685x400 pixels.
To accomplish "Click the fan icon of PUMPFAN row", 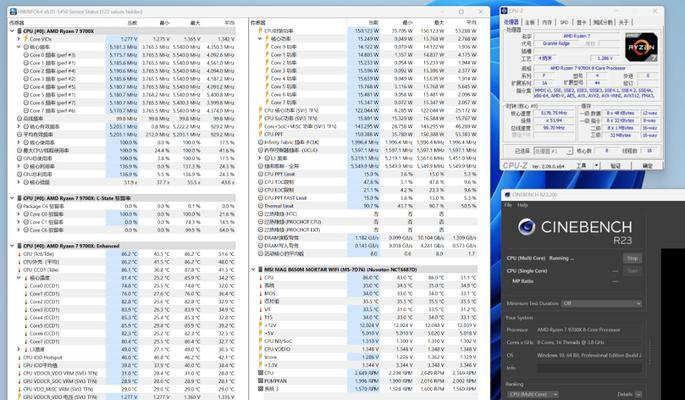I will point(261,381).
